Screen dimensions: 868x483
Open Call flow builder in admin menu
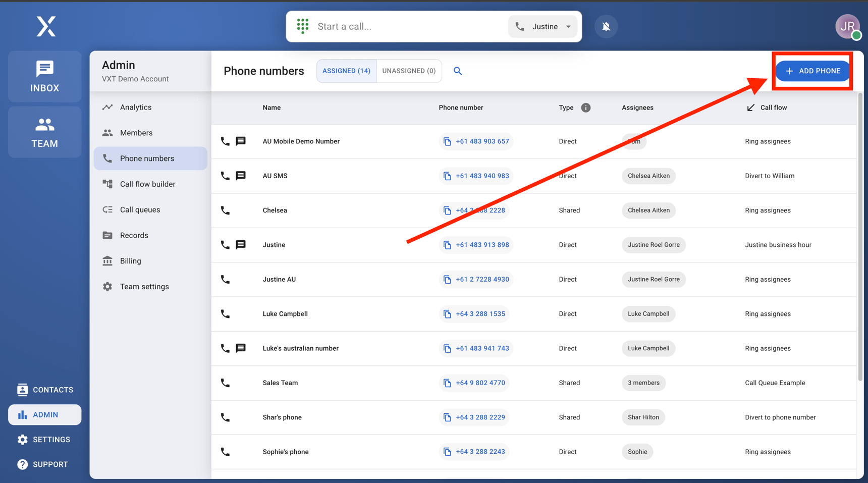(147, 184)
